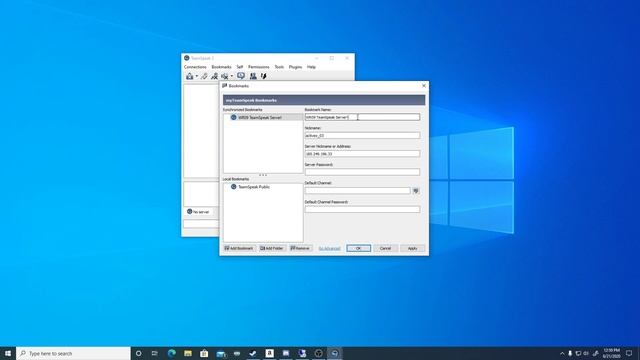Click the away status icon in the toolbar
The height and width of the screenshot is (360, 640).
click(x=224, y=76)
